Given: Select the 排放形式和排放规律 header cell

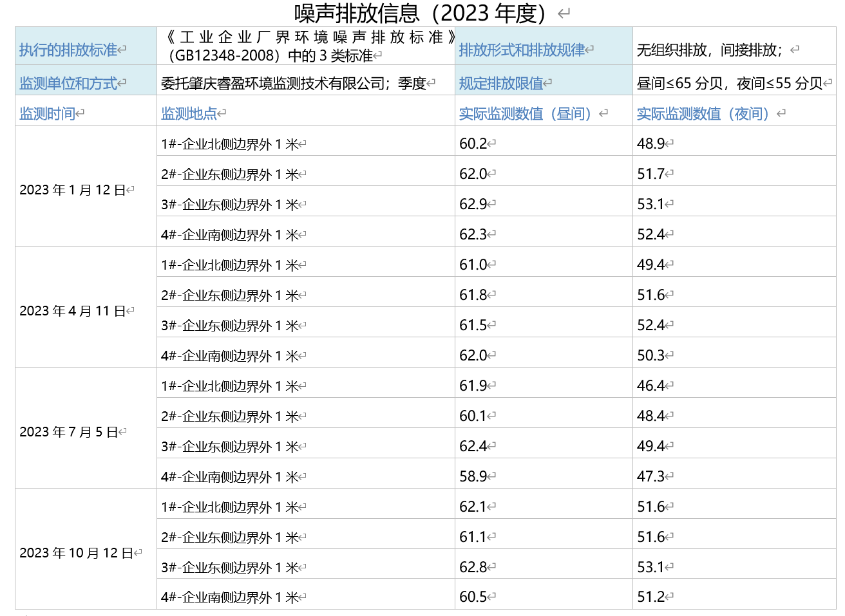Looking at the screenshot, I should click(544, 46).
